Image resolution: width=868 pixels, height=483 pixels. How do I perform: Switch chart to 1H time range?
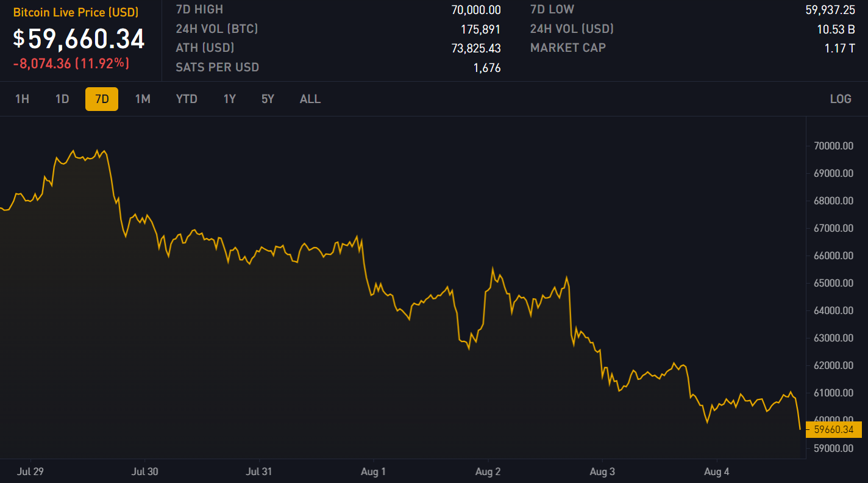(x=22, y=99)
